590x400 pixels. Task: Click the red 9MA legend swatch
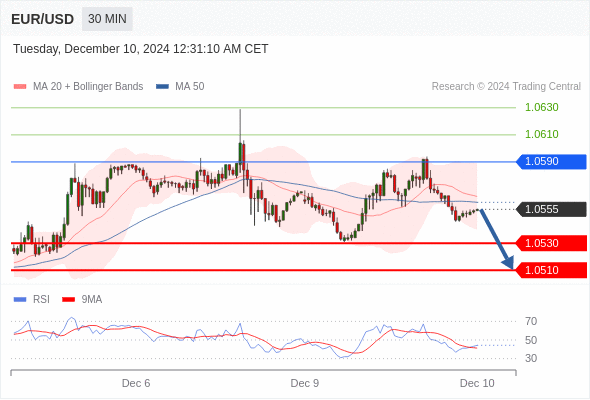68,300
